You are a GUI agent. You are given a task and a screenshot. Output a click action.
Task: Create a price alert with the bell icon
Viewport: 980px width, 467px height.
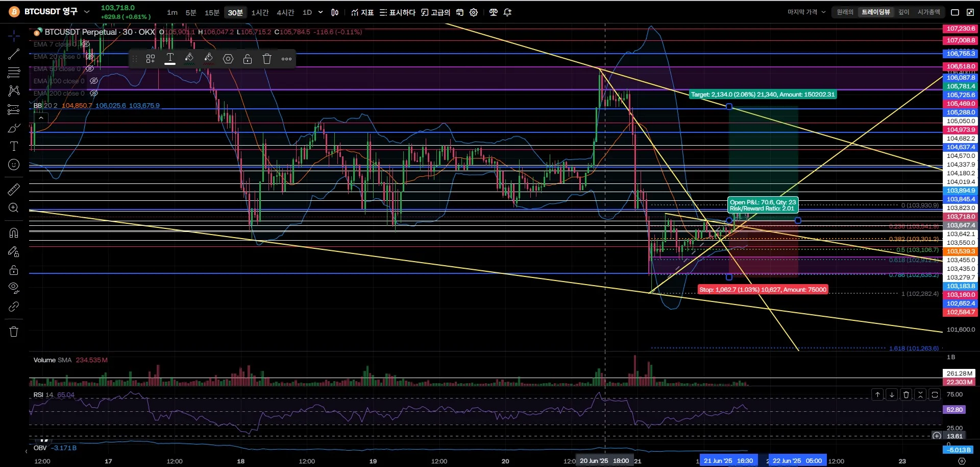tap(508, 12)
